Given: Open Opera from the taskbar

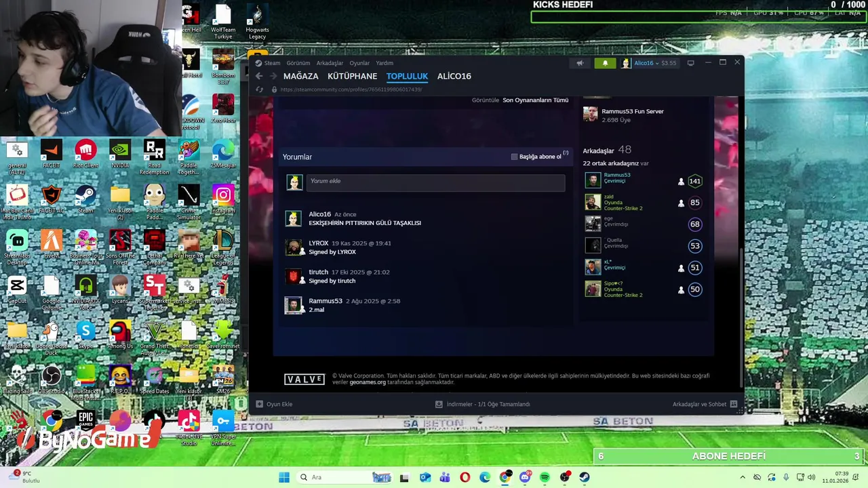Looking at the screenshot, I should (x=465, y=477).
